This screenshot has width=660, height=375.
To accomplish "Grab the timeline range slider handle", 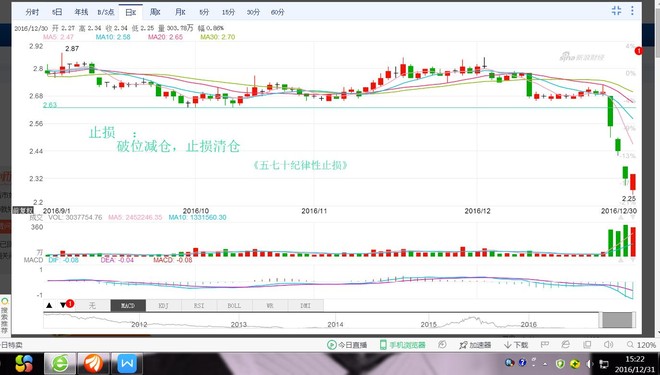I will (617, 320).
